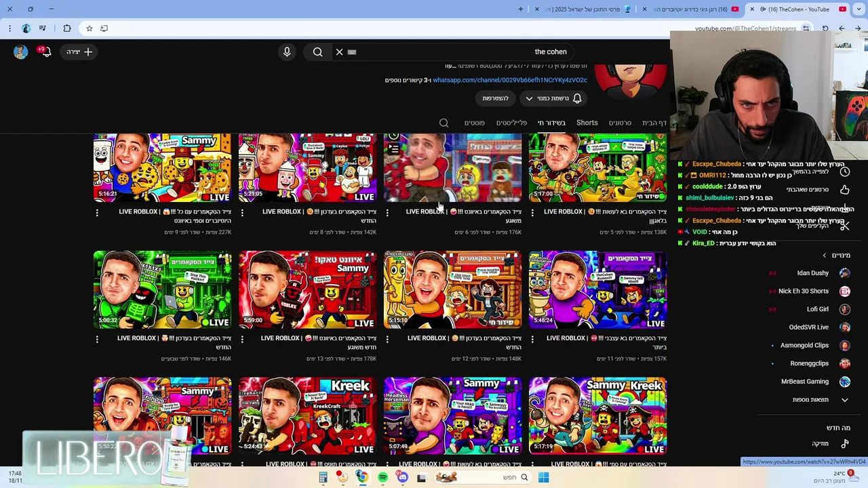
Task: Open the 5:16:21 Sammy live stream thumbnail
Action: [162, 167]
